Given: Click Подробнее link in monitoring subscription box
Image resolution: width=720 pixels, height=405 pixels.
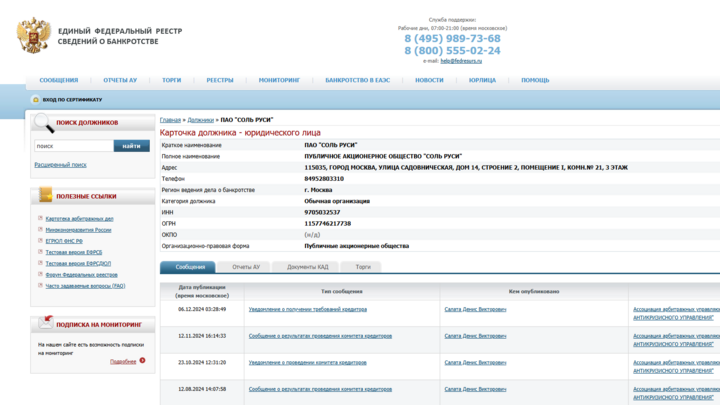Looking at the screenshot, I should point(123,361).
